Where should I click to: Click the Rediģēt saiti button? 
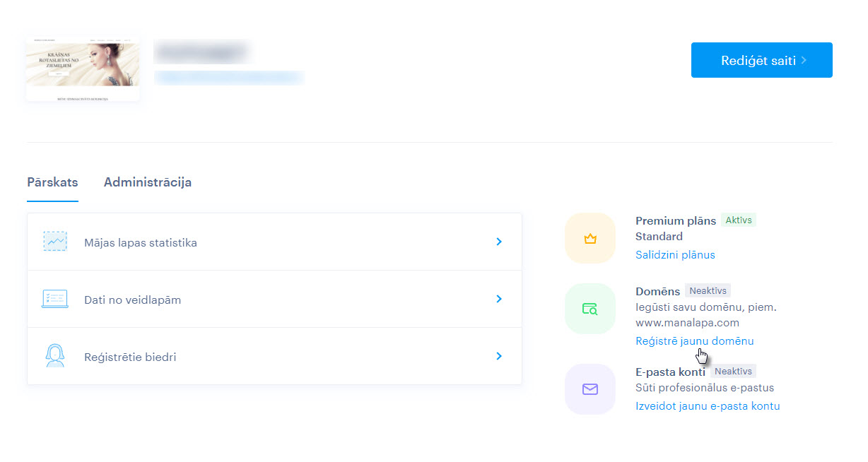click(x=761, y=60)
